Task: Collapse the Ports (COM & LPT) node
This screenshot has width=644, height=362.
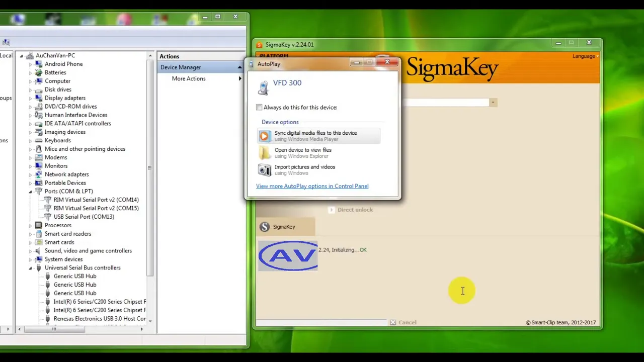Action: (x=30, y=192)
